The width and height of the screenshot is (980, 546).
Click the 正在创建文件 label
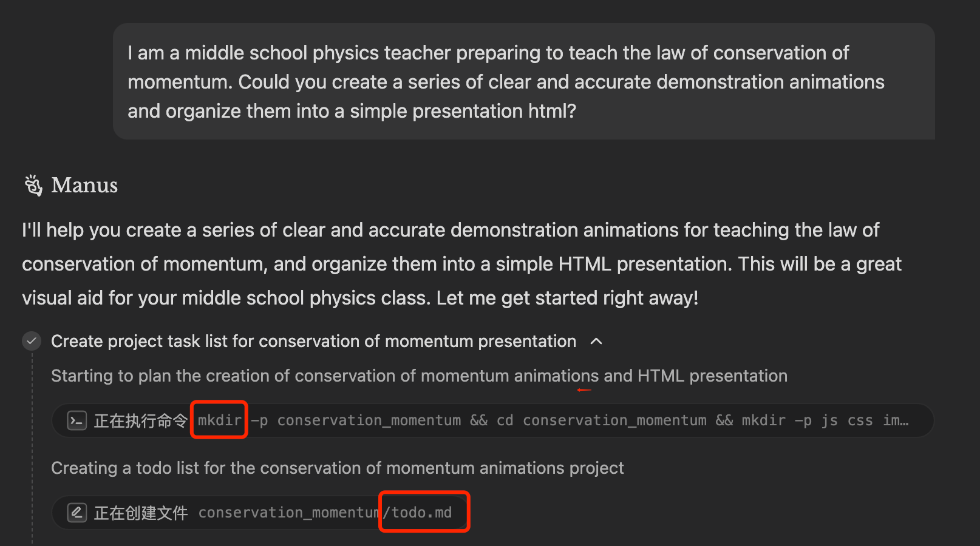click(x=140, y=513)
